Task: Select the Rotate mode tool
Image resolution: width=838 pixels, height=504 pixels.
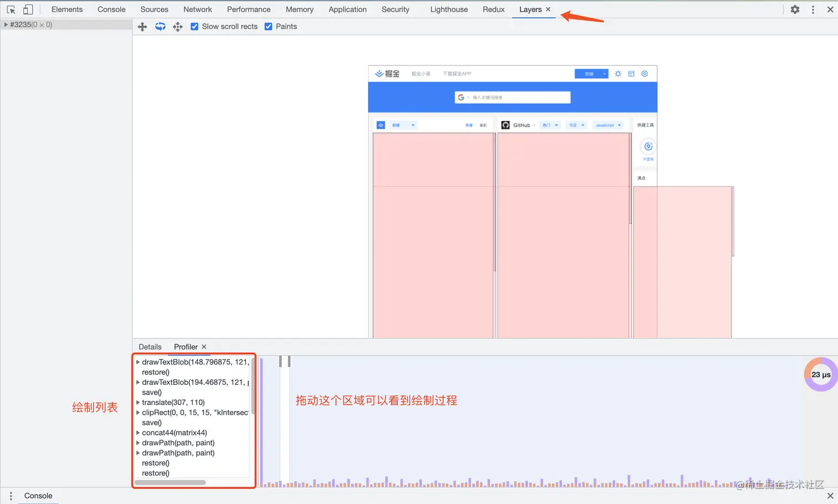Action: 160,27
